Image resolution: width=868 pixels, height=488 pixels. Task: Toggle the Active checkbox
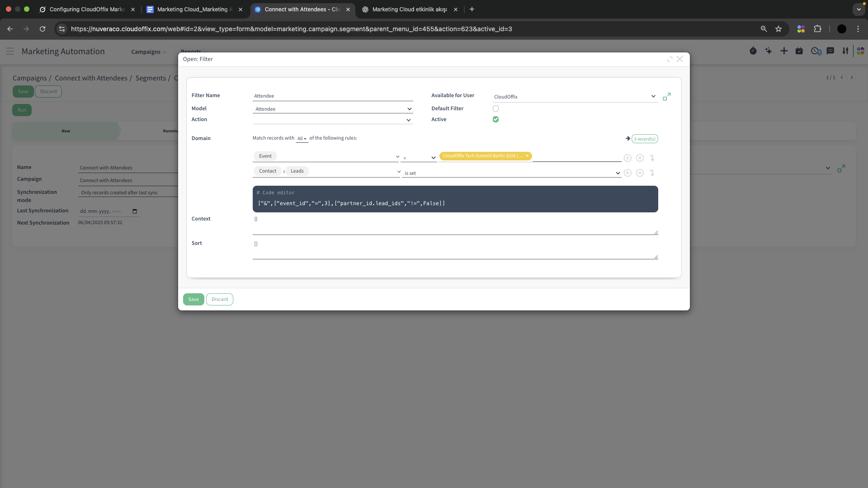[x=495, y=119]
